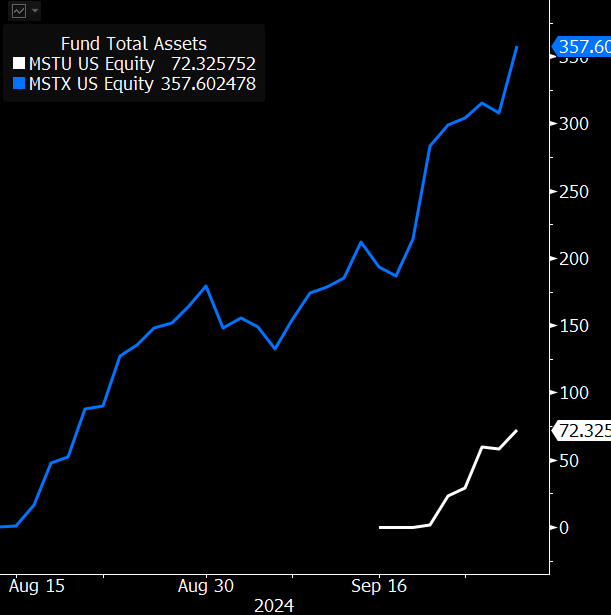Select the 'Fund Total Assets' legend title
611x615 pixels.
(x=134, y=44)
